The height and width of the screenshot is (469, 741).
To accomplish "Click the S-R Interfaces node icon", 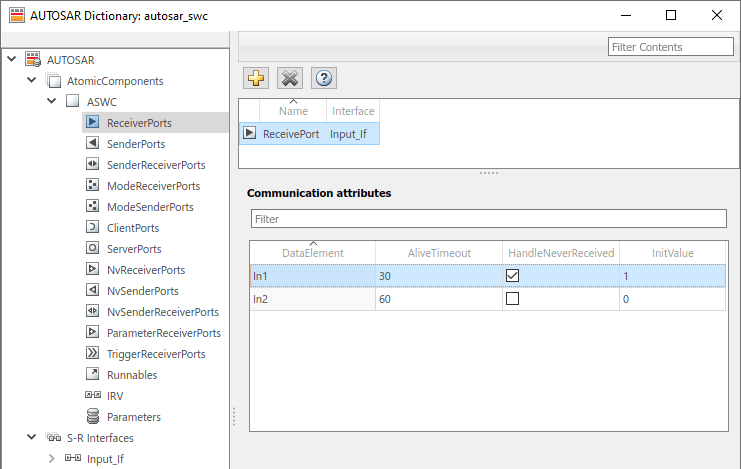I will coord(53,437).
